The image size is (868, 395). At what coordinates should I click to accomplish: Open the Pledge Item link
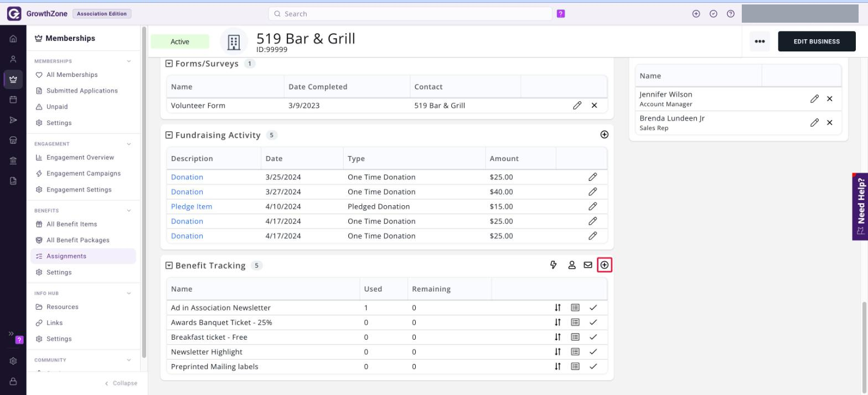click(x=192, y=206)
